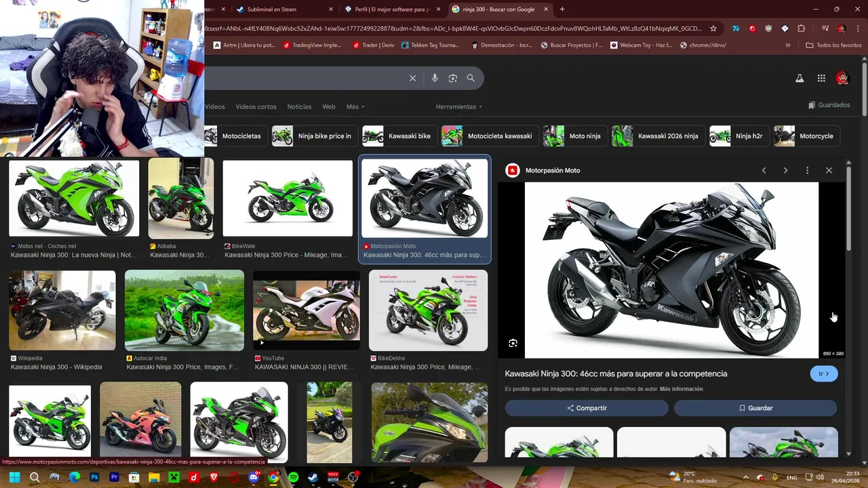Clear the Google search box text

click(412, 78)
